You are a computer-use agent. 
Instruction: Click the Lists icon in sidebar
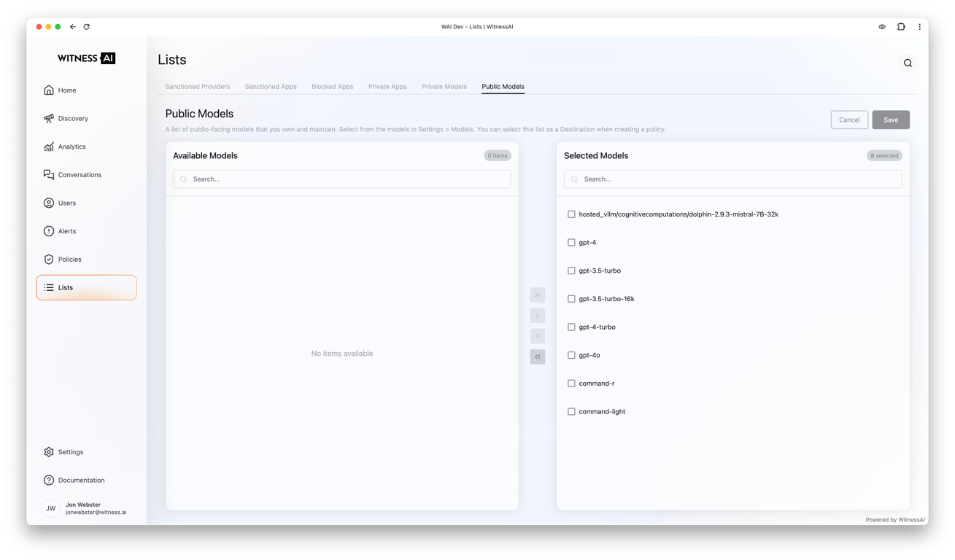click(49, 287)
